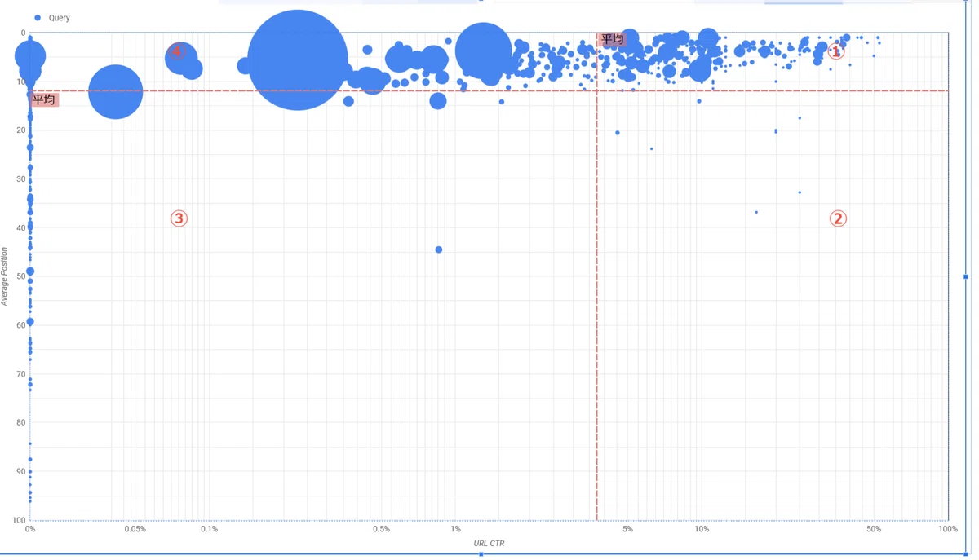Click the Average Position axis title
The image size is (979, 560).
[4, 277]
